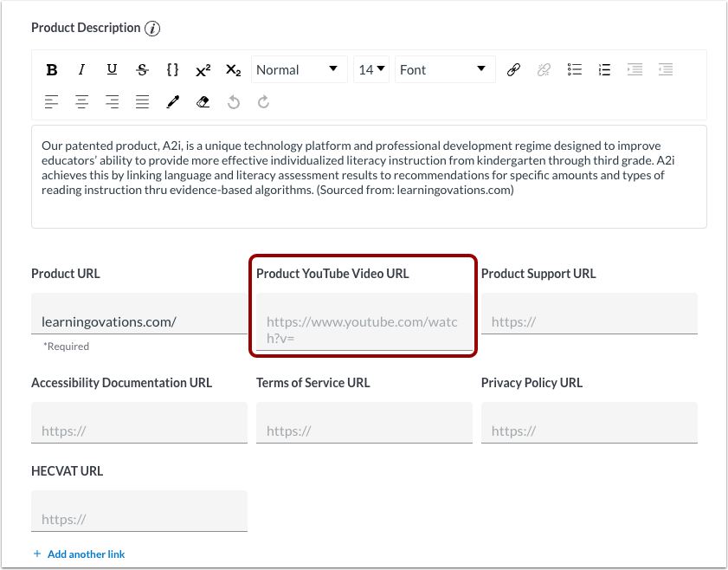Undo the last edit
728x570 pixels.
point(233,101)
